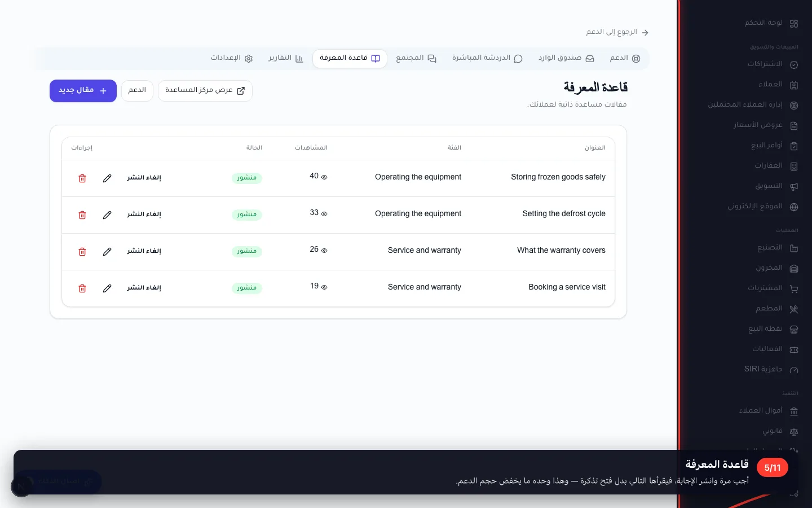Open عروض الأسعار quotations in sidebar
Screen dimensions: 812x508
(765, 125)
